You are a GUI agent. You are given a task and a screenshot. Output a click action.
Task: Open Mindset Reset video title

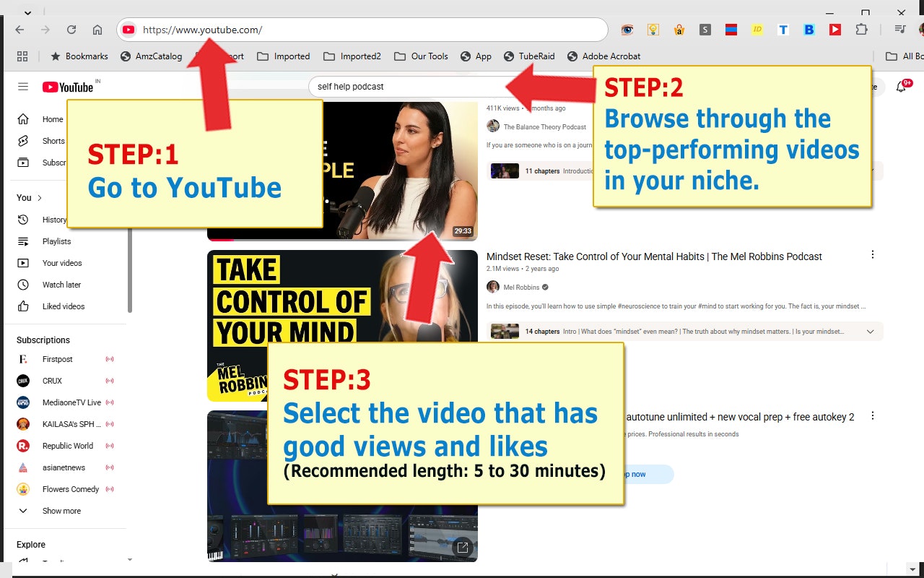click(x=654, y=256)
